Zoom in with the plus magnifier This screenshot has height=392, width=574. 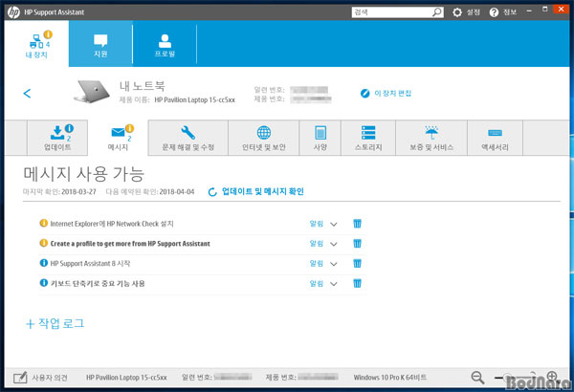tap(552, 377)
